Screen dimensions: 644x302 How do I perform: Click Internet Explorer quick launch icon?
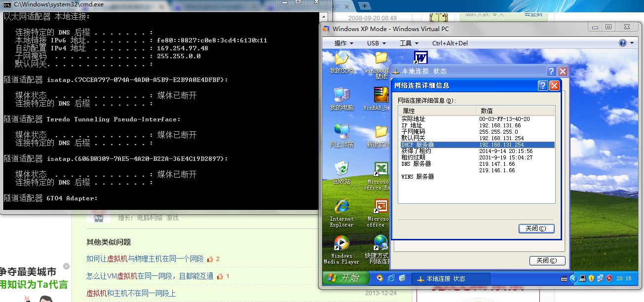391,278
